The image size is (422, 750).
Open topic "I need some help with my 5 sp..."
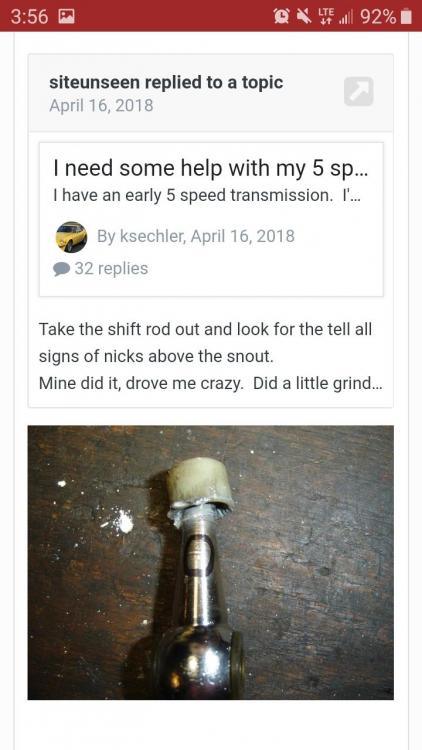pos(211,168)
